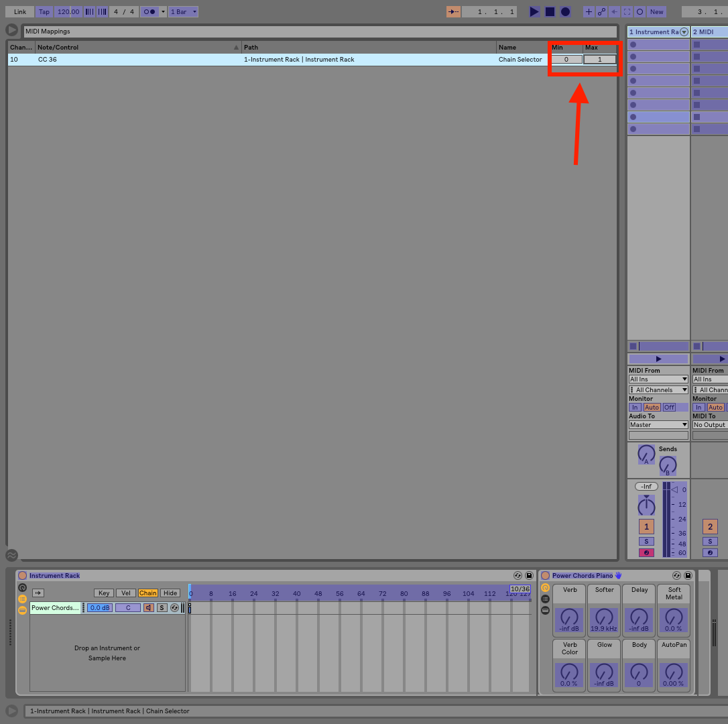Click the Re-enable Automation arrow icon
This screenshot has height=724, width=728.
pos(614,11)
